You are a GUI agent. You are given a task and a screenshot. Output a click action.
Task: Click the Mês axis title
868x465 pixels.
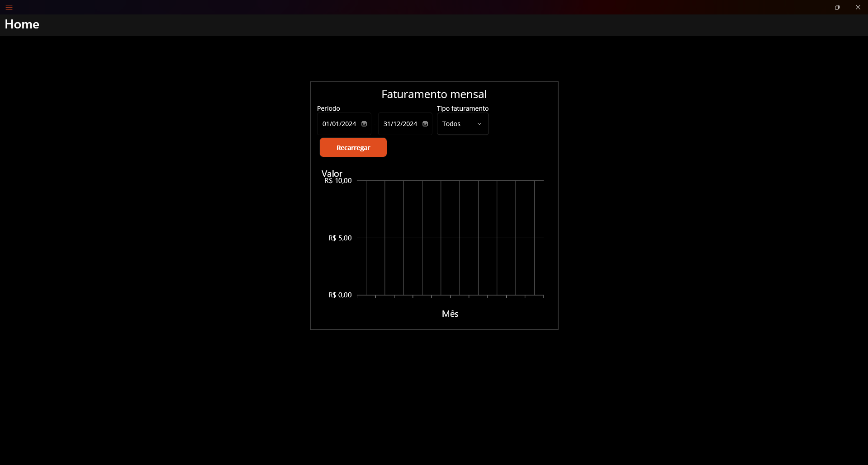pos(450,314)
